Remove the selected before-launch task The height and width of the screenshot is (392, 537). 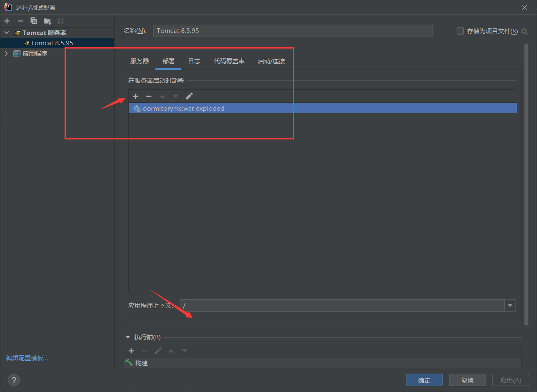(144, 351)
